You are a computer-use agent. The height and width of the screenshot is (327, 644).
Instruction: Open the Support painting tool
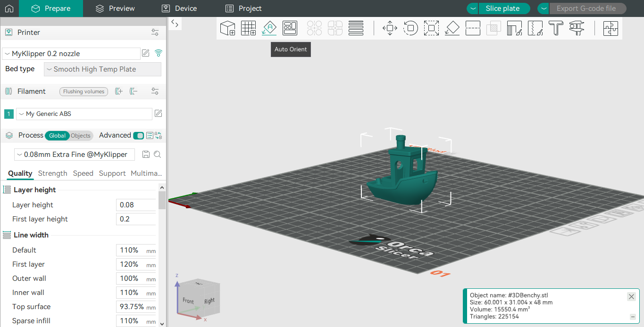click(514, 28)
